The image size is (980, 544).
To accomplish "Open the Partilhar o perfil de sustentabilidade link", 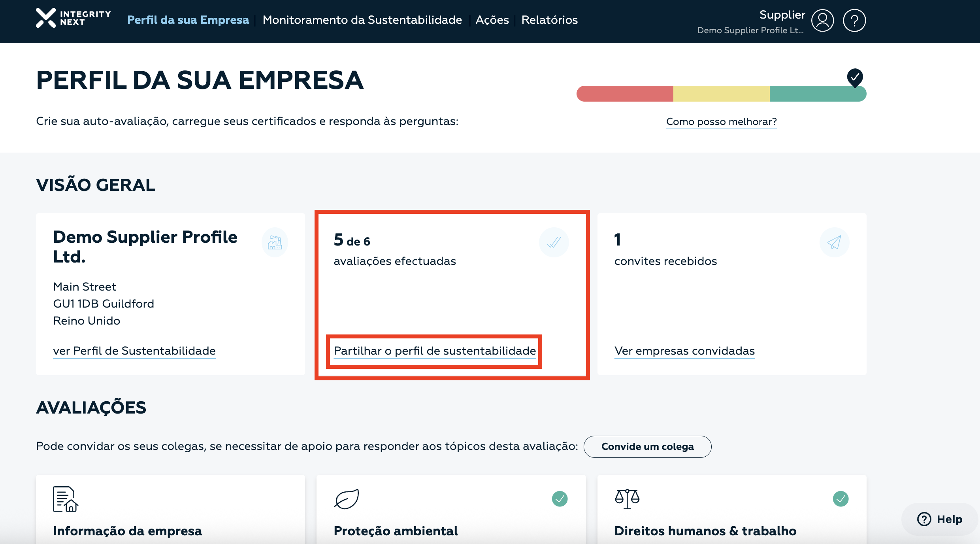I will [435, 351].
